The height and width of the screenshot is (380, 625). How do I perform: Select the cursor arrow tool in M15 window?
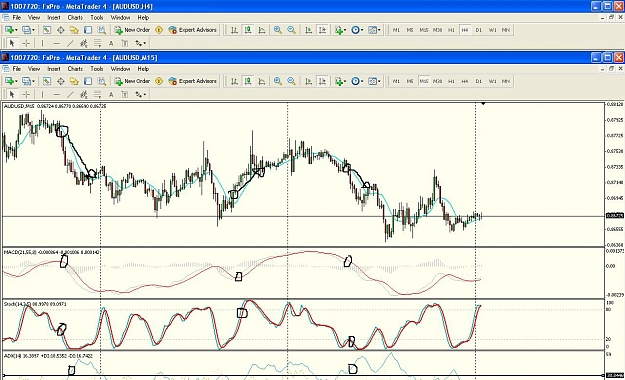tap(12, 95)
